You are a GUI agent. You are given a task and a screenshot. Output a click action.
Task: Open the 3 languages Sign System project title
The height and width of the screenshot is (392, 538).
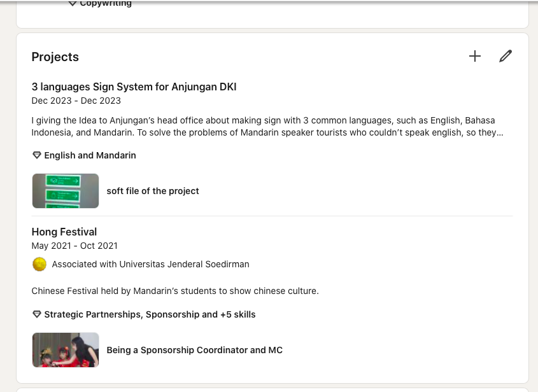tap(134, 87)
